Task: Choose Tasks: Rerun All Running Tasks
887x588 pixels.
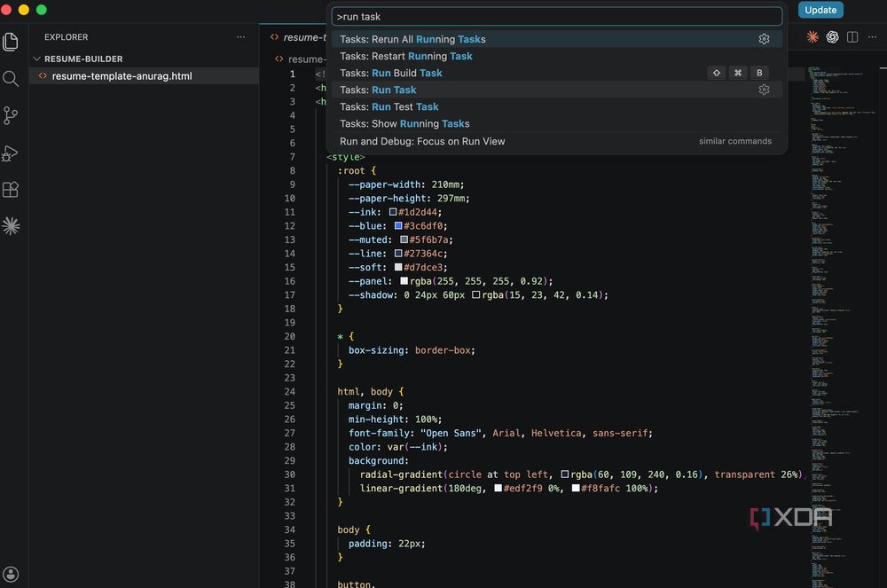Action: [557, 39]
